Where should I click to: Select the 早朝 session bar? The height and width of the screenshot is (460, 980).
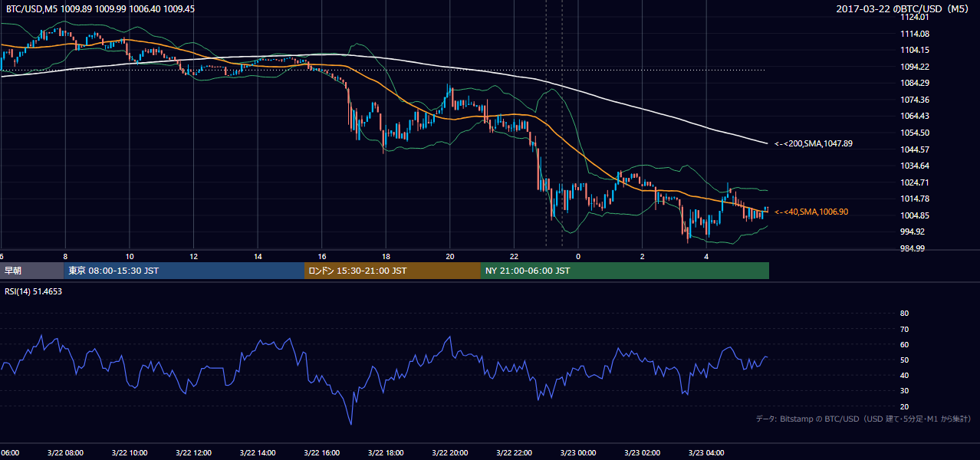pyautogui.click(x=31, y=271)
